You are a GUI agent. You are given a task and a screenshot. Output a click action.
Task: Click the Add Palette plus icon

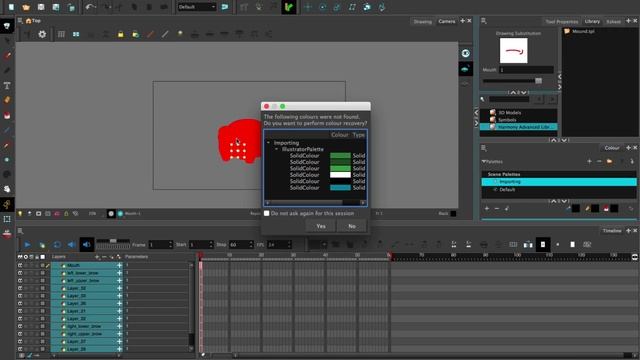point(589,162)
